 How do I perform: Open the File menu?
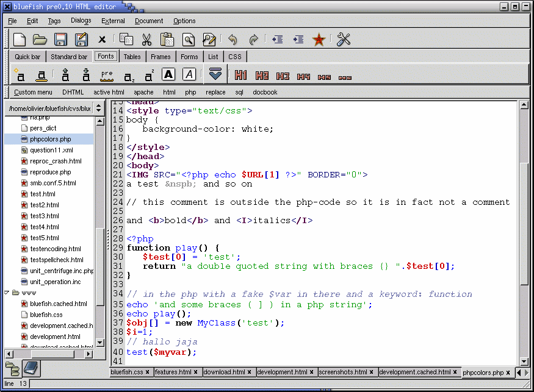click(x=12, y=21)
